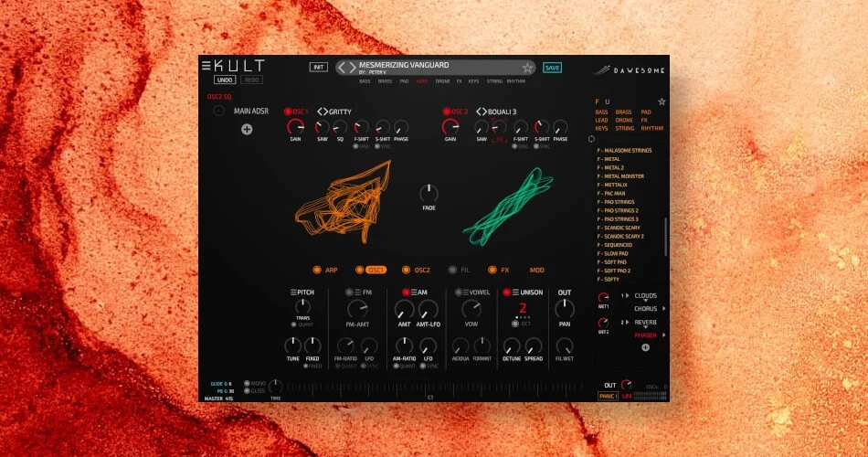Click the OSC 1 SAW knob
Viewport: 868px width, 457px height.
tap(323, 127)
